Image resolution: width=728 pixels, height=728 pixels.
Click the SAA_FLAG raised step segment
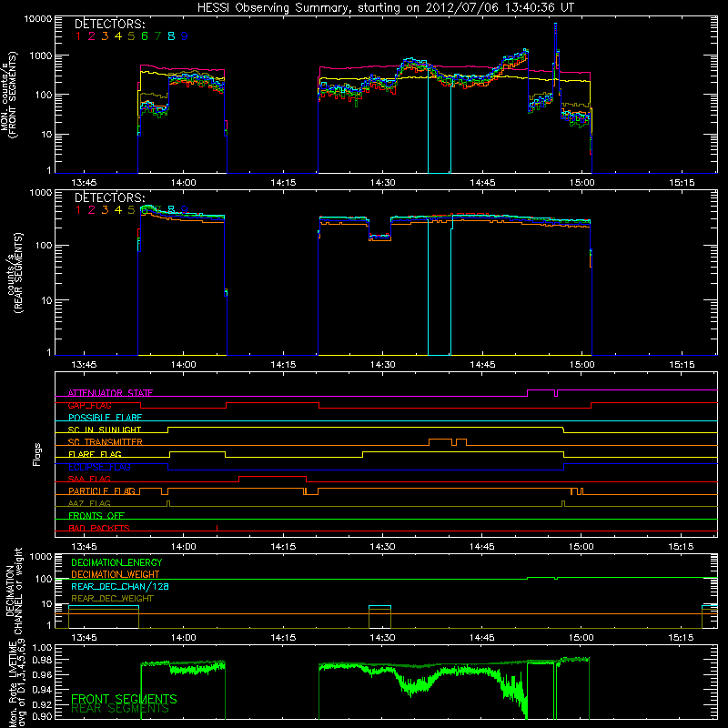(272, 477)
